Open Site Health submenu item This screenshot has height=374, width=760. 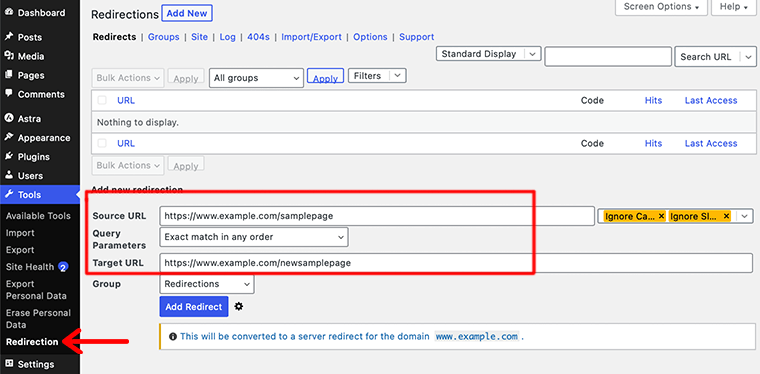tap(30, 267)
